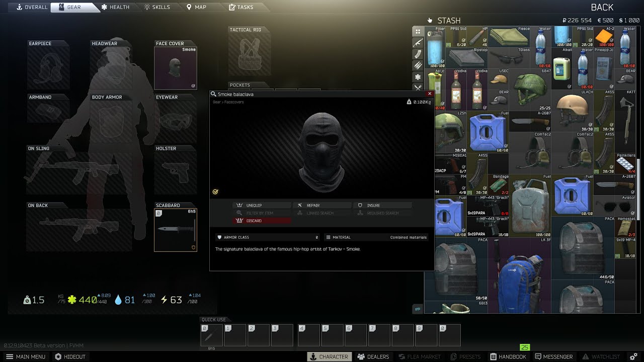This screenshot has height=362, width=644.
Task: Pick the TGlass tactical glasses
Action: coord(509,58)
